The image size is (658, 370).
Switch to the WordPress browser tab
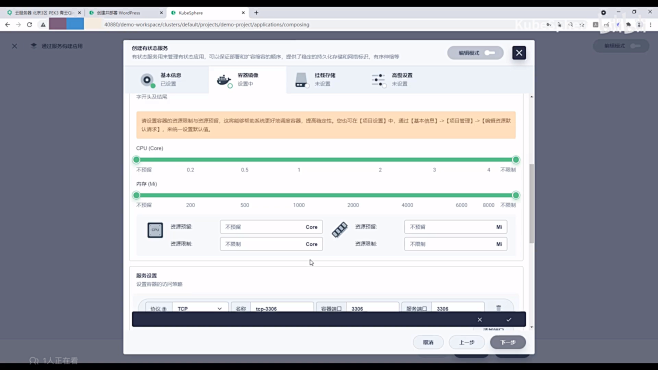tap(124, 13)
